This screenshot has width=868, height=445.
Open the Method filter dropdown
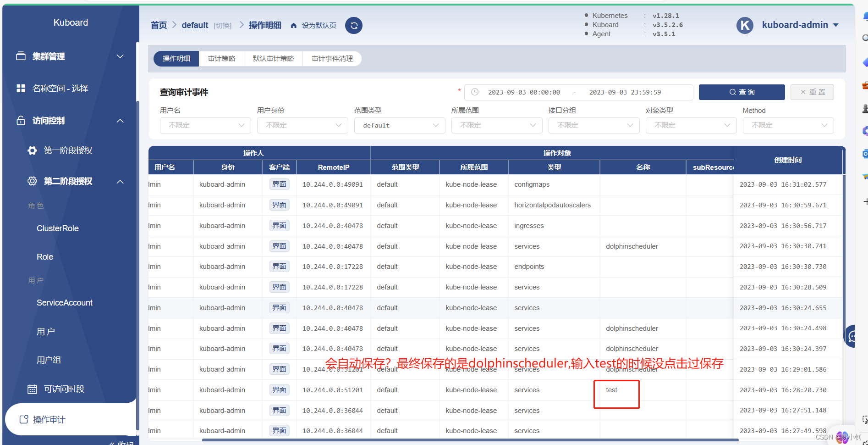[x=788, y=125]
